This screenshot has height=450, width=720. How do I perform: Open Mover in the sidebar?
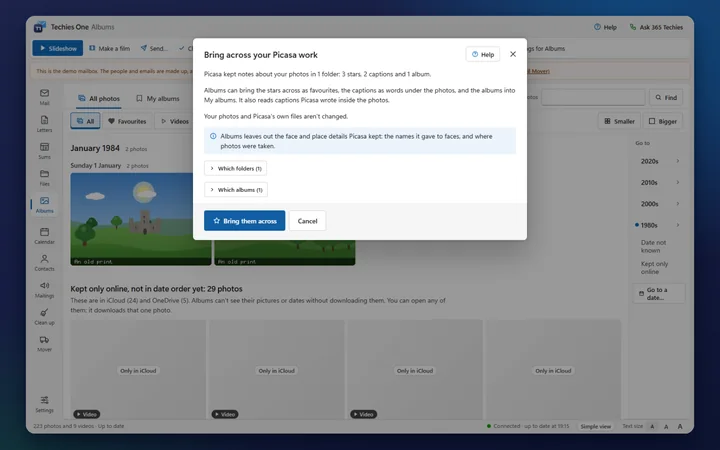tap(45, 343)
